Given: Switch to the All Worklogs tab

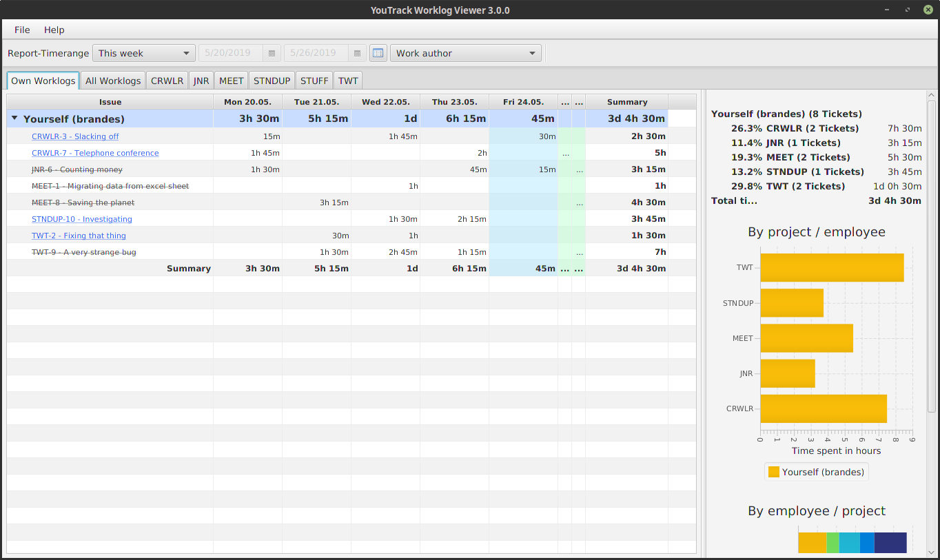Looking at the screenshot, I should coord(113,81).
